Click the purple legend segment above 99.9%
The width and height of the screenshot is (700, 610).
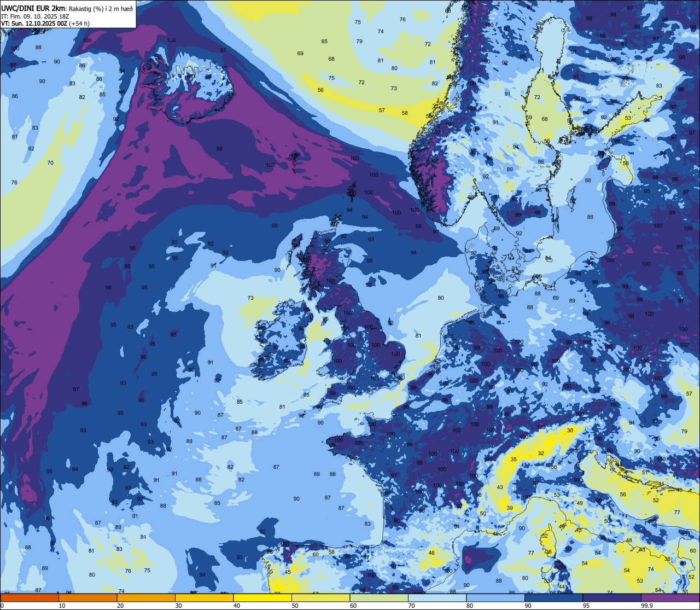coord(671,598)
